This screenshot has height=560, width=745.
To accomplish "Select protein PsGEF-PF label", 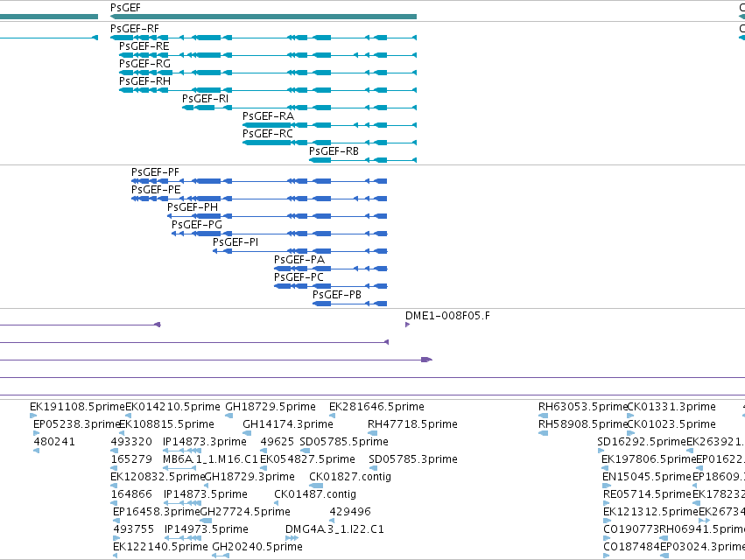I will tap(155, 172).
